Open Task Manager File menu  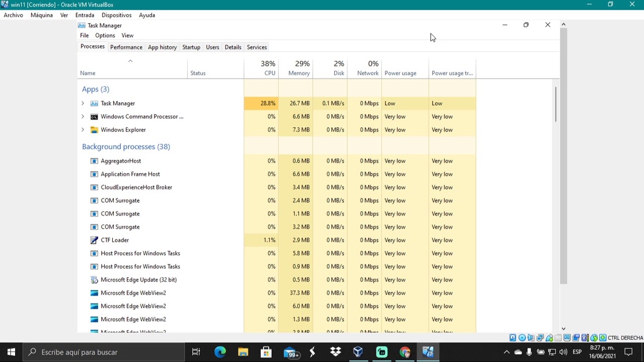pos(84,35)
